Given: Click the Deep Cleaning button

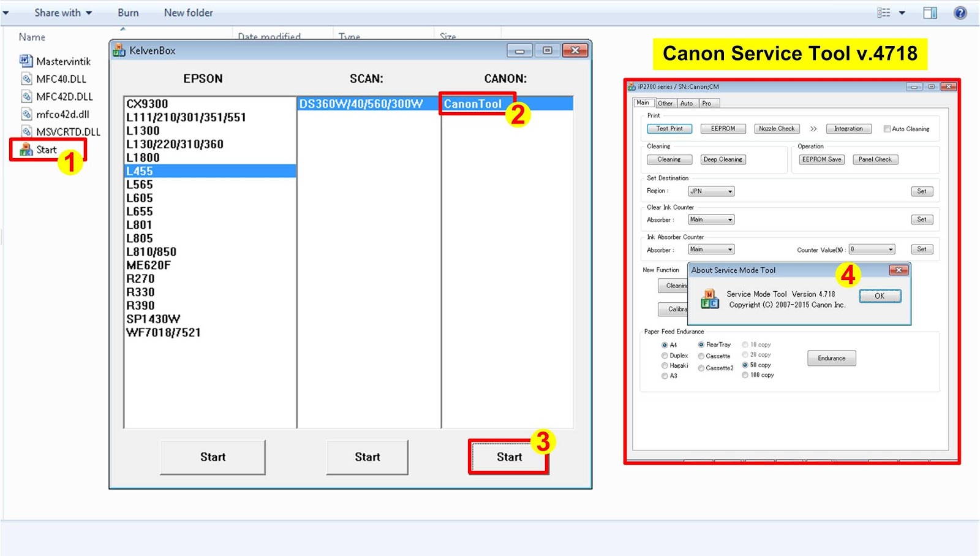Looking at the screenshot, I should 723,159.
